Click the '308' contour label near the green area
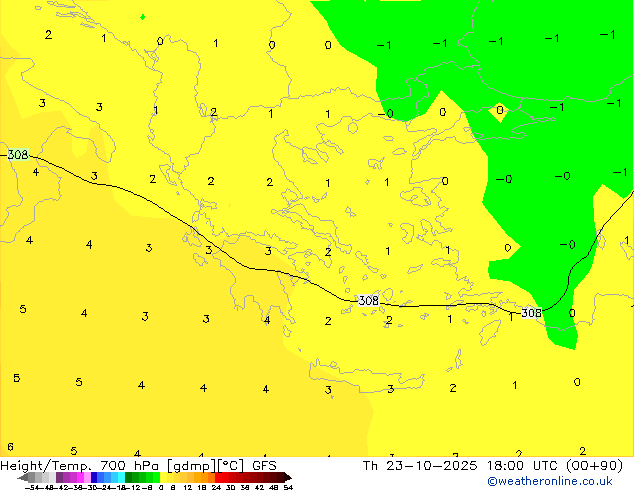634x490 pixels. point(531,313)
